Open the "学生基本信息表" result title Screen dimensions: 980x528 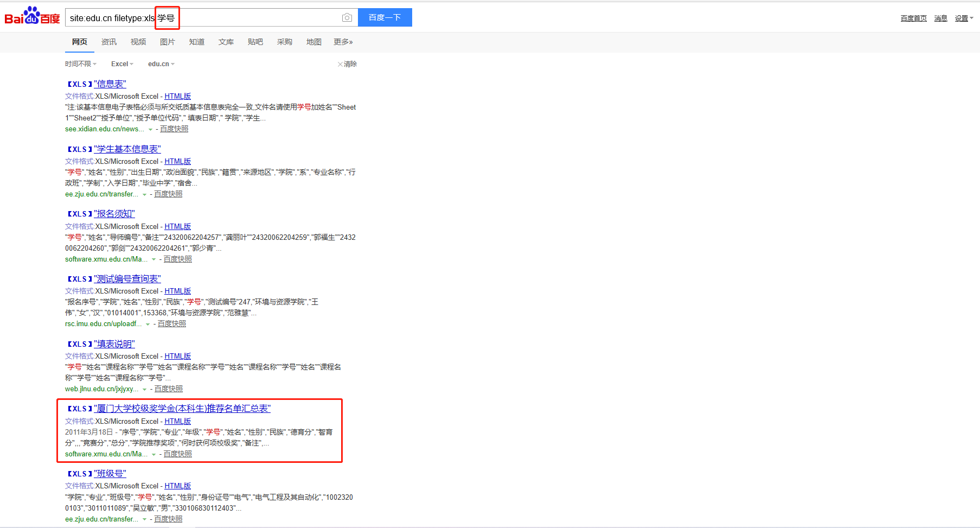tap(127, 149)
